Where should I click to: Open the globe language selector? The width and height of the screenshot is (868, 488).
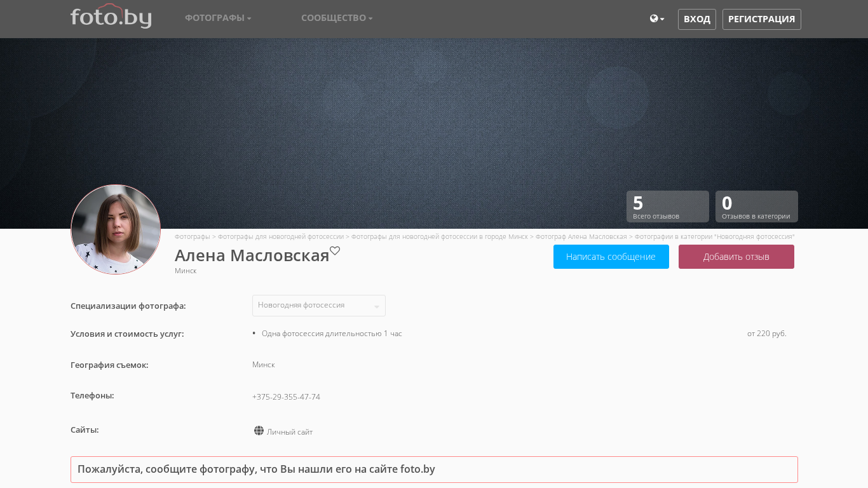point(657,19)
